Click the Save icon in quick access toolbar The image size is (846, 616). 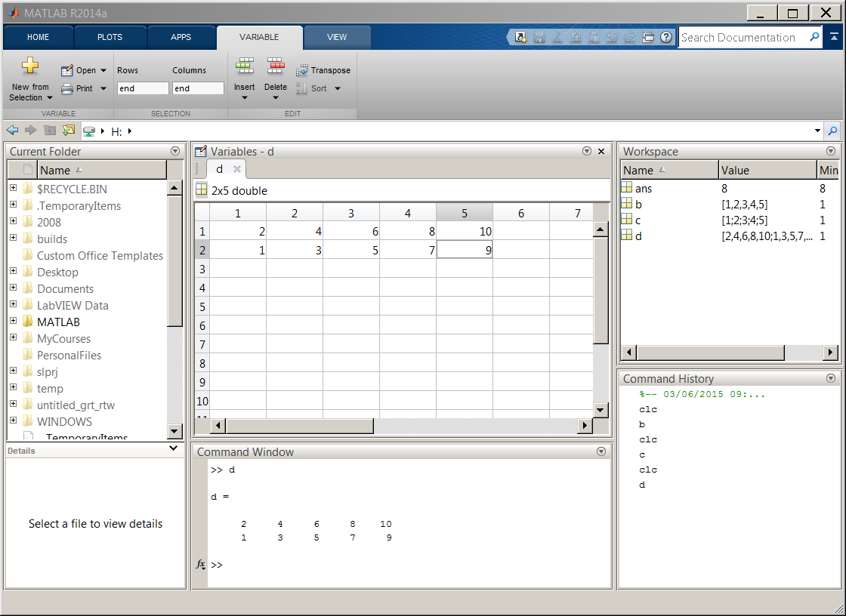point(539,37)
